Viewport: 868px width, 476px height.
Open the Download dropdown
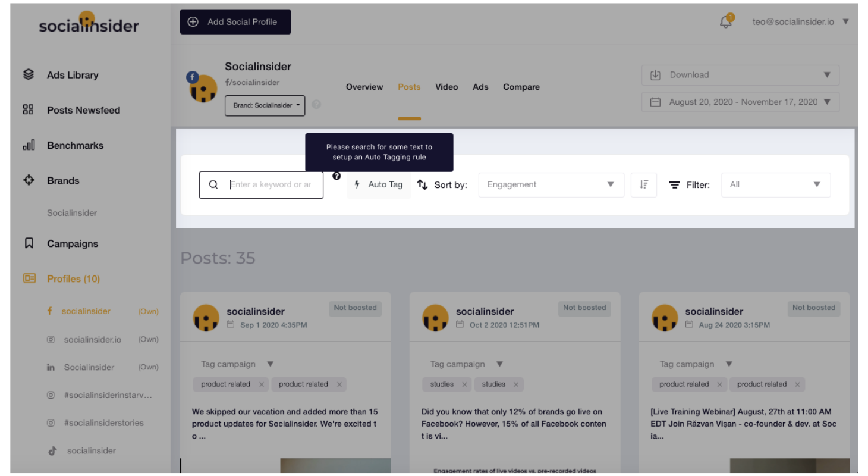click(x=740, y=75)
